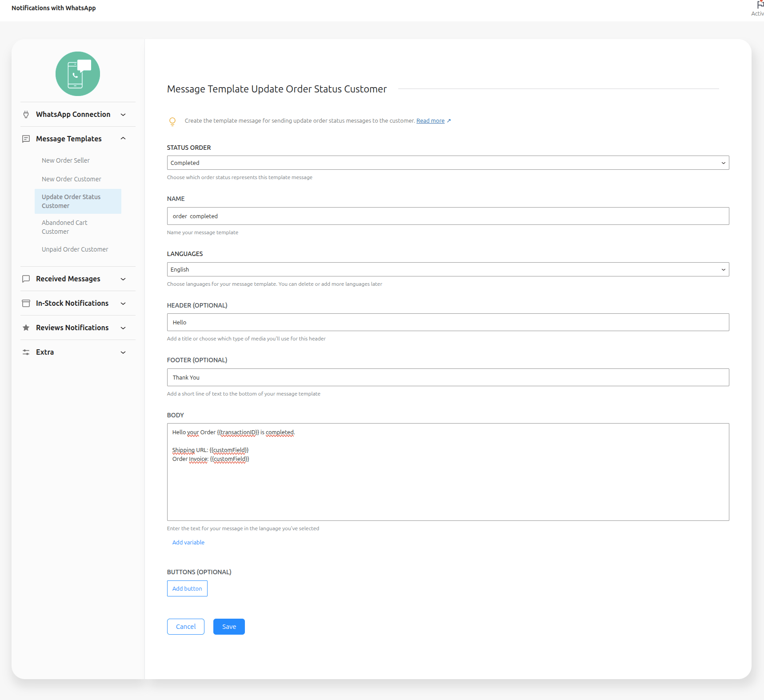This screenshot has width=764, height=700.
Task: Click the WhatsApp phone logo icon
Action: click(x=78, y=74)
